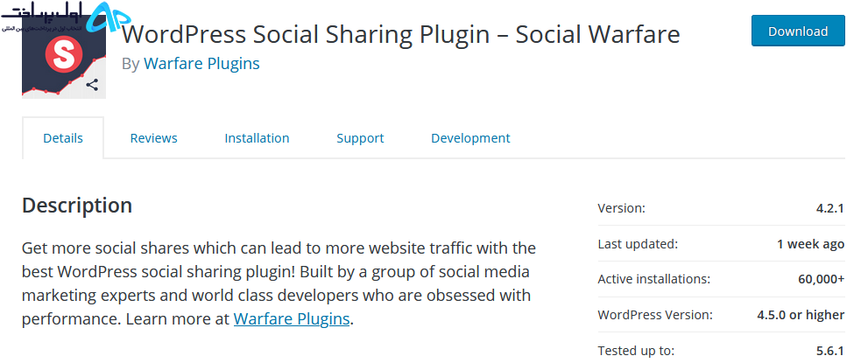Screen dimensions: 868x363
Task: Click the blue Download button
Action: tap(798, 31)
